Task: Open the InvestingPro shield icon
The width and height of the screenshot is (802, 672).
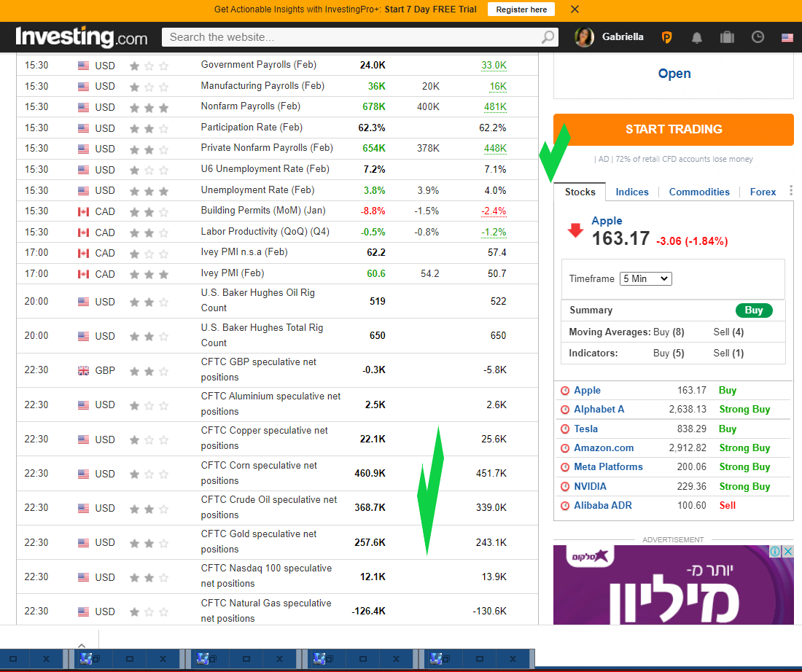Action: coord(666,37)
